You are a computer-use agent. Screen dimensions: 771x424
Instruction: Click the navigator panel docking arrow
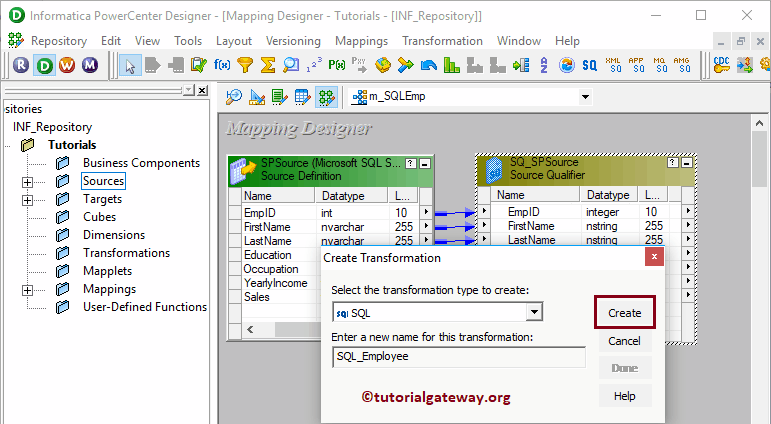(189, 90)
